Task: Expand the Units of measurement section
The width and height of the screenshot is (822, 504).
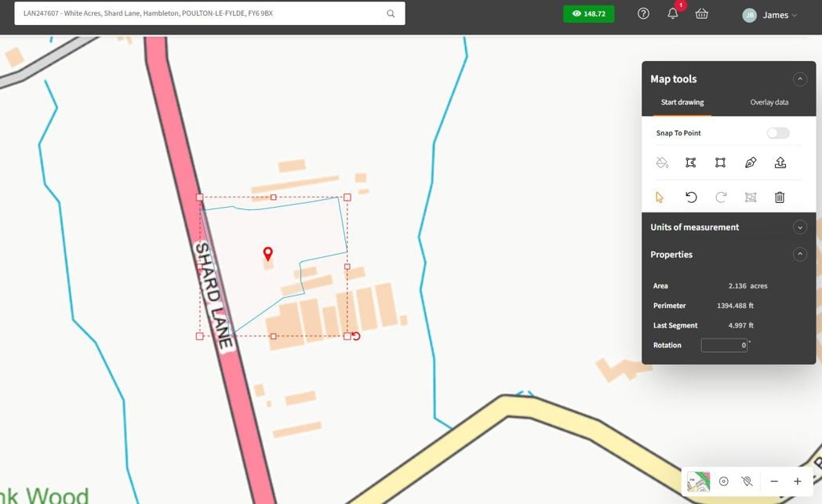Action: click(x=800, y=227)
